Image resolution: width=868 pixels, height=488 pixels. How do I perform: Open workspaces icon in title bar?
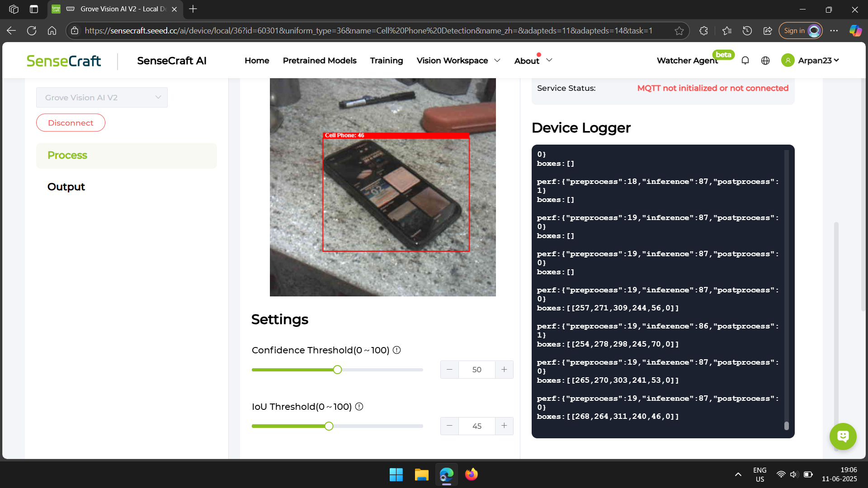pos(14,9)
